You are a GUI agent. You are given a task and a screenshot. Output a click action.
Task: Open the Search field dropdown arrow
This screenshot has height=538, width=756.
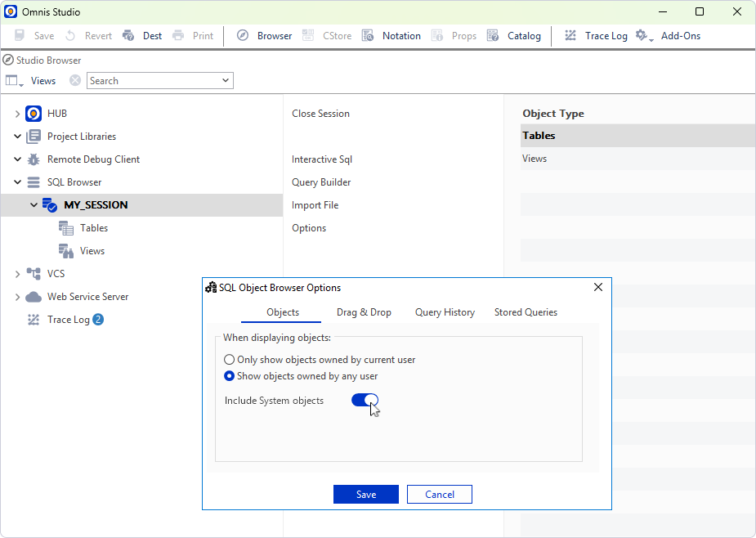pyautogui.click(x=225, y=81)
